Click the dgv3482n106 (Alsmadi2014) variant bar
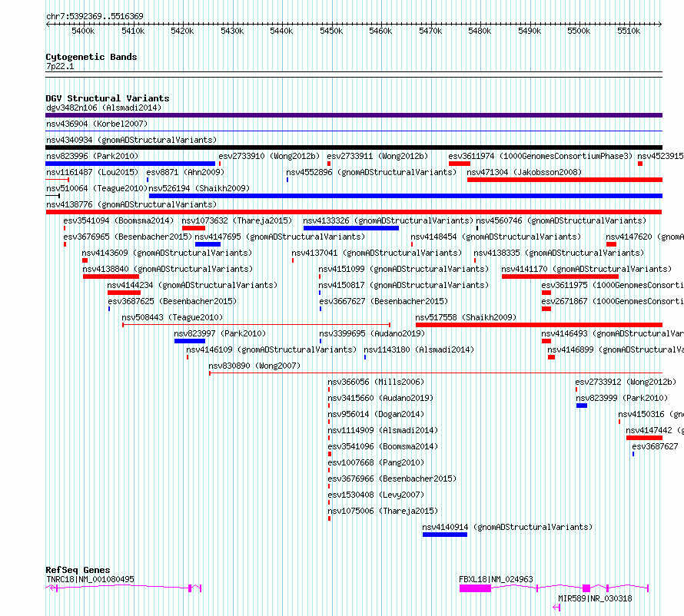The image size is (684, 616). coord(354,115)
